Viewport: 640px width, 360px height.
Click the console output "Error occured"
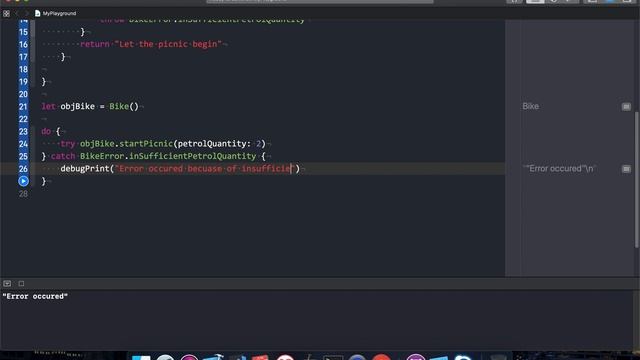(35, 296)
